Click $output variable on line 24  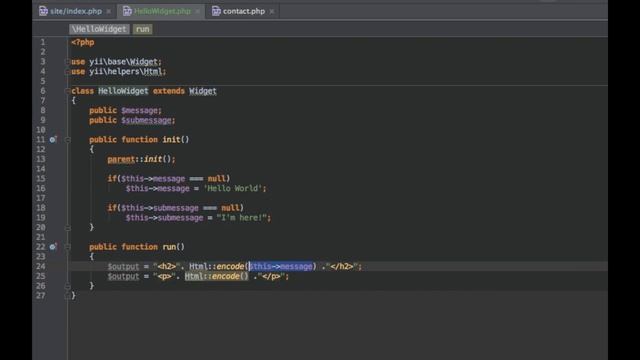(x=123, y=266)
